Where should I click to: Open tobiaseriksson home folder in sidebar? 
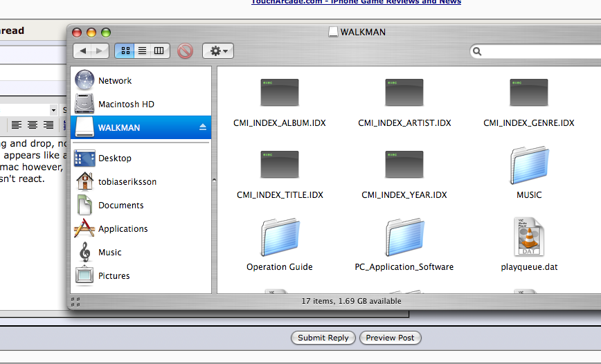(141, 181)
